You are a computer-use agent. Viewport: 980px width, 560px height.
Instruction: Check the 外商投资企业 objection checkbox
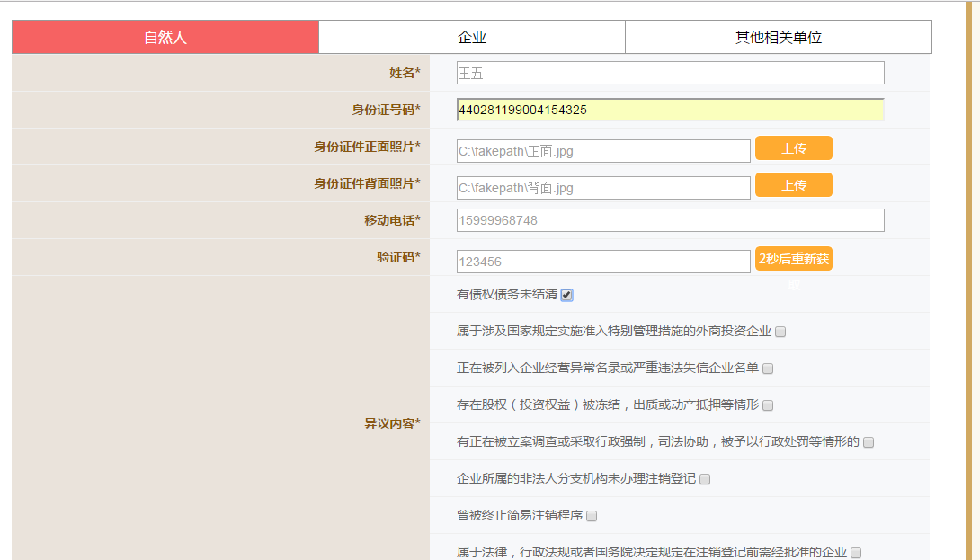point(780,332)
